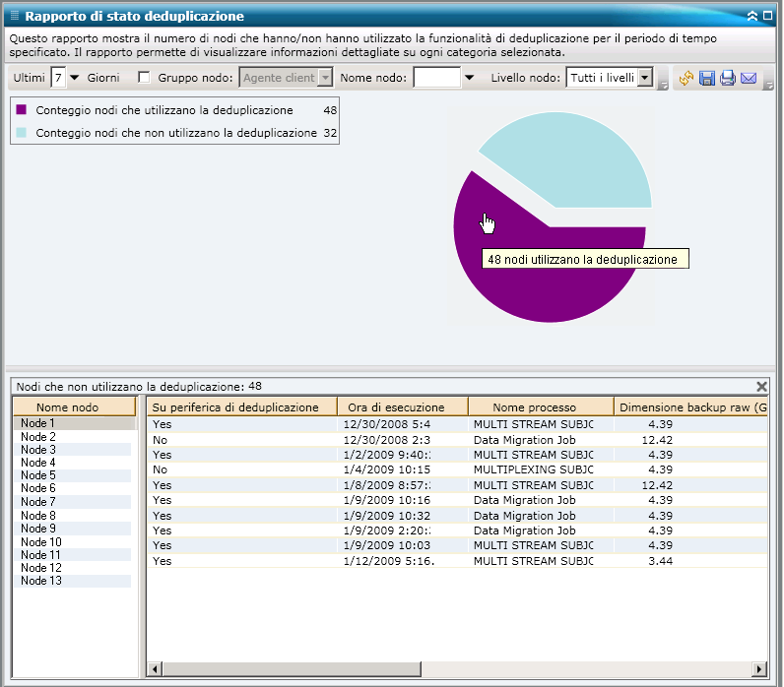Click the purple deduplication legend swatch
Image resolution: width=784 pixels, height=687 pixels.
(22, 110)
